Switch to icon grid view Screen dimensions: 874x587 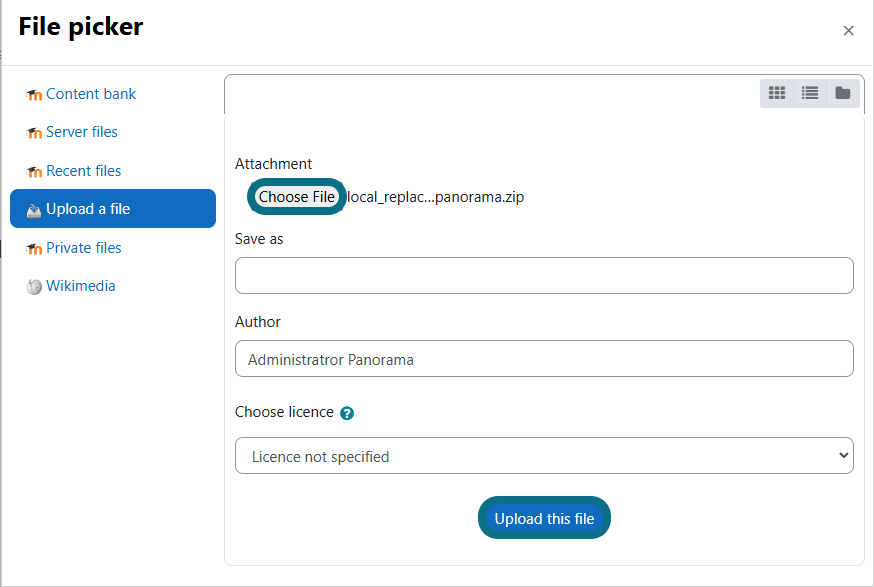tap(776, 93)
